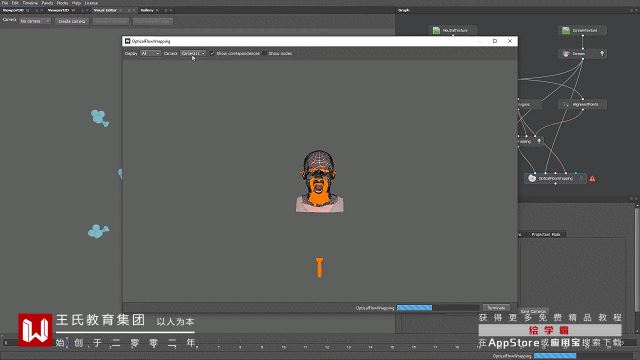Open the Timeline menu

[x=30, y=3]
